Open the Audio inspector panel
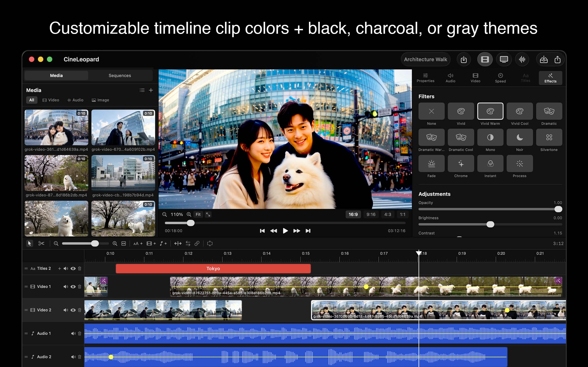Screen dimensions: 588x367 pyautogui.click(x=450, y=77)
